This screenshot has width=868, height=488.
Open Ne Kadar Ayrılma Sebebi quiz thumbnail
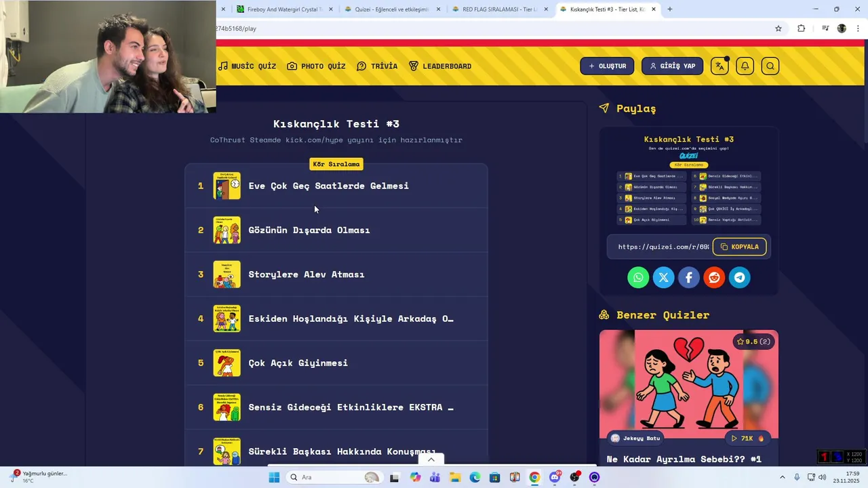689,384
